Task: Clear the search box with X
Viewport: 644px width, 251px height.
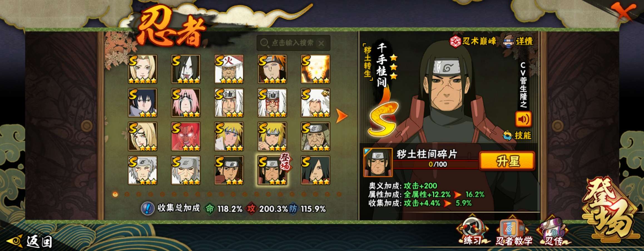Action: [321, 43]
